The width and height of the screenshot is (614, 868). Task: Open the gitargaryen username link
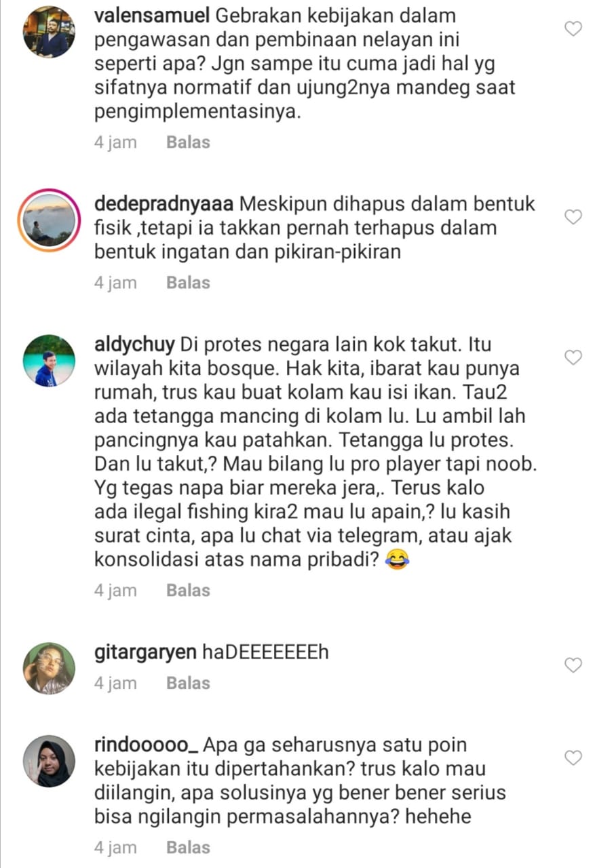146,653
